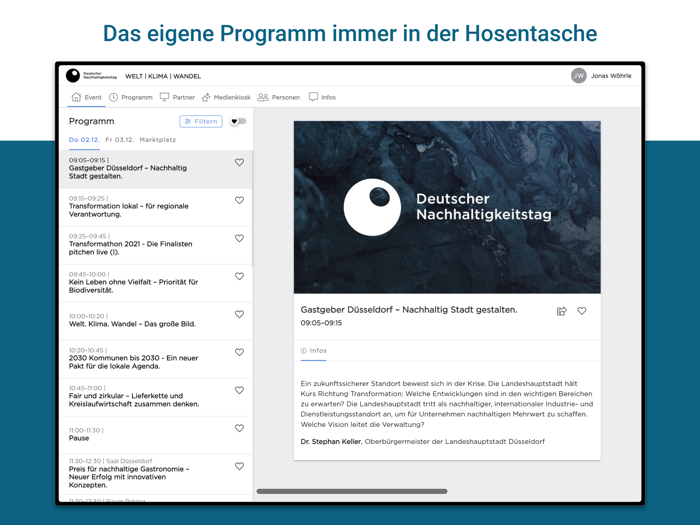The image size is (700, 525).
Task: Favorite Welt. Klima. Wandel session heart
Action: 239,314
